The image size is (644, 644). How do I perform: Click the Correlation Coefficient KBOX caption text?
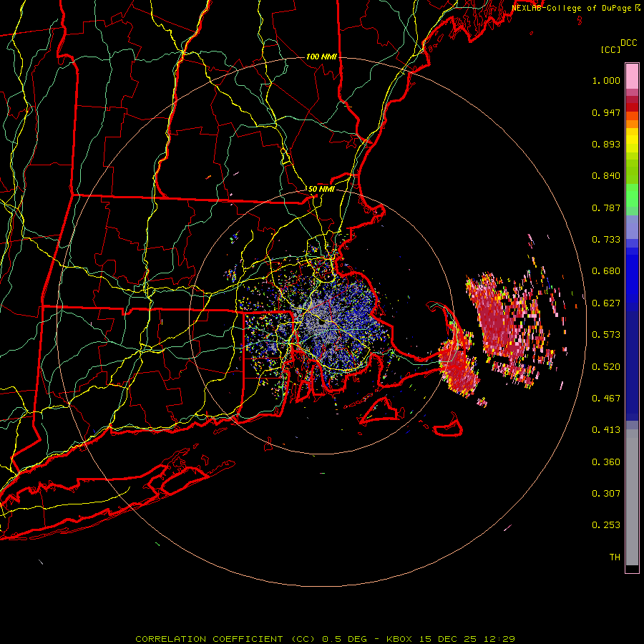click(x=326, y=639)
